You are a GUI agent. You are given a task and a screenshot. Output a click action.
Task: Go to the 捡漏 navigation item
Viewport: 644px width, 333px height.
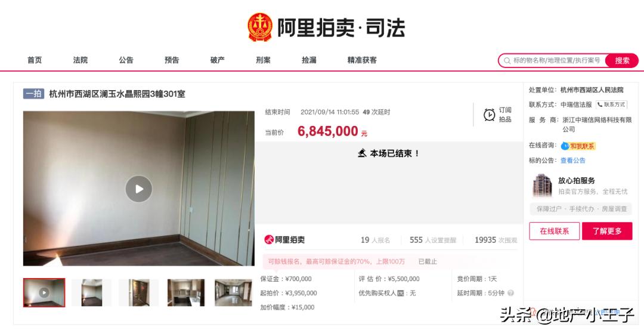point(309,60)
